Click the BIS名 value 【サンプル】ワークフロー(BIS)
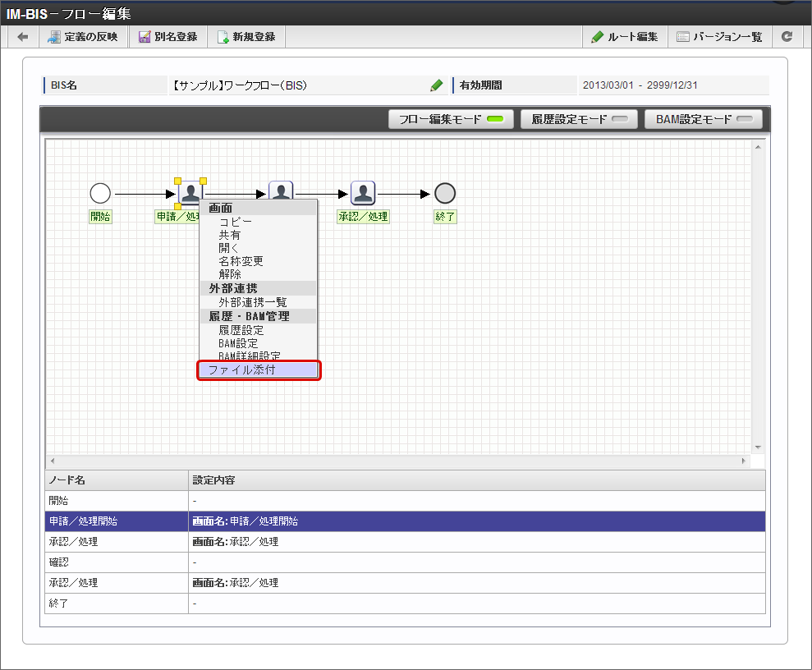Viewport: 812px width, 670px height. coord(239,85)
